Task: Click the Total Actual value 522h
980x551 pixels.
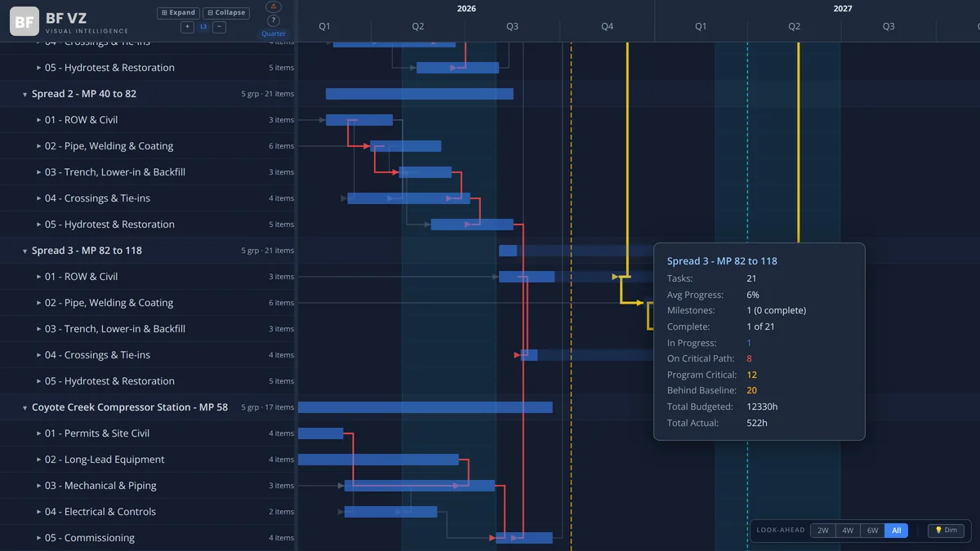Action: point(757,423)
